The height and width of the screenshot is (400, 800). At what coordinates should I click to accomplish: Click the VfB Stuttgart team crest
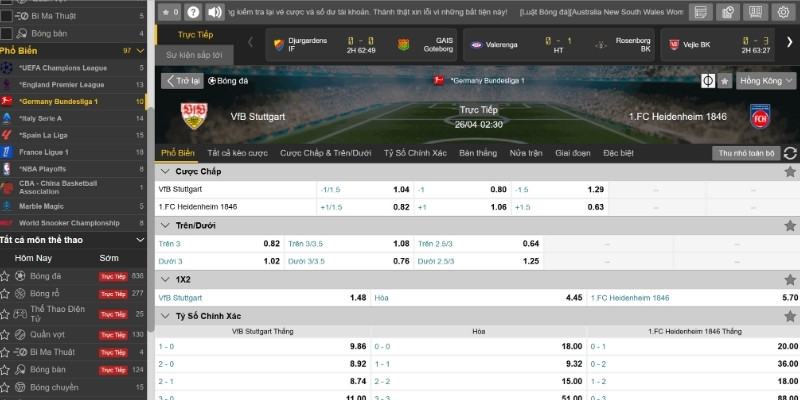tap(194, 116)
